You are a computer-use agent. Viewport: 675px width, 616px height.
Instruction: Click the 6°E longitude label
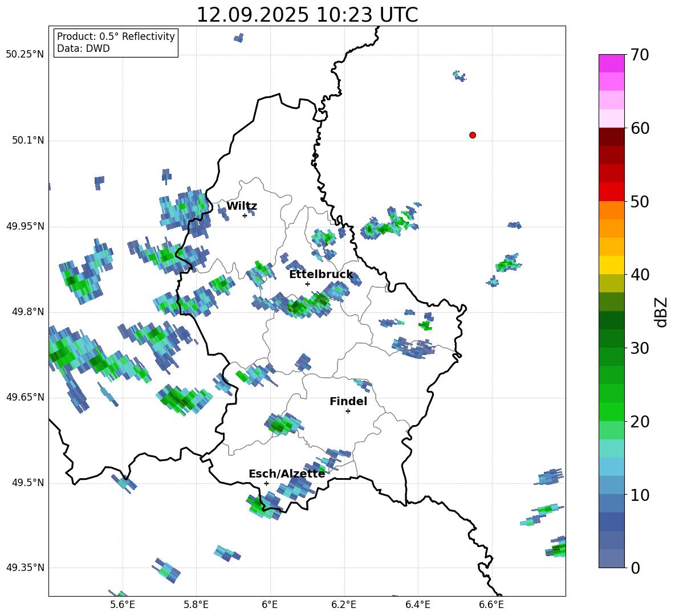pos(270,605)
